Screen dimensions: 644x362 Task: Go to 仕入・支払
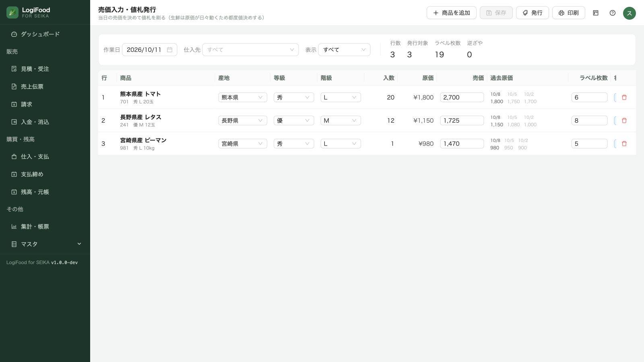(45, 156)
